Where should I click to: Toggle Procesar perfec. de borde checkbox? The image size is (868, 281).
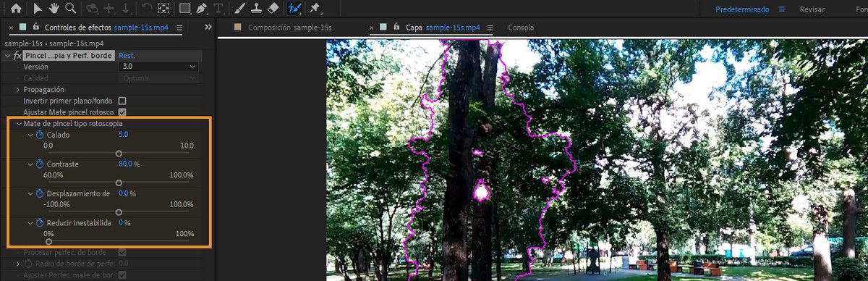click(122, 252)
